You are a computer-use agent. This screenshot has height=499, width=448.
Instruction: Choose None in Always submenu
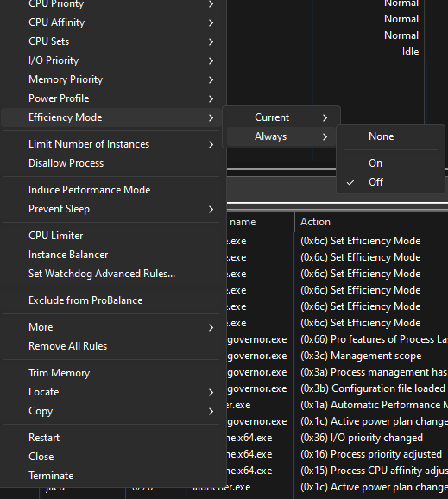[390, 136]
